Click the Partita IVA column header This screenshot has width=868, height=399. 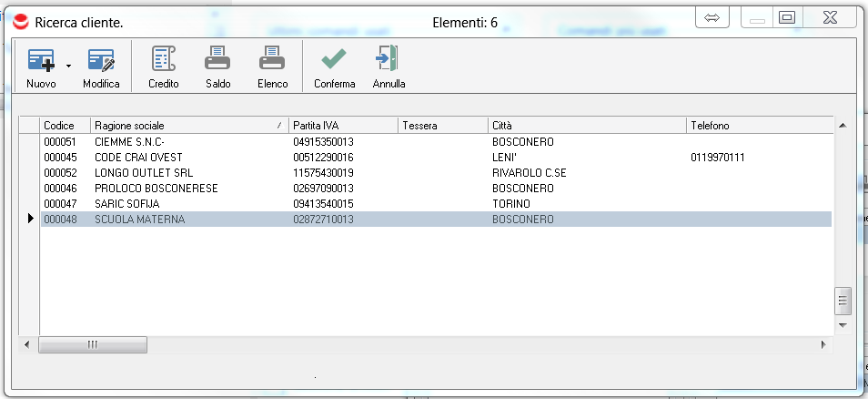coord(342,125)
